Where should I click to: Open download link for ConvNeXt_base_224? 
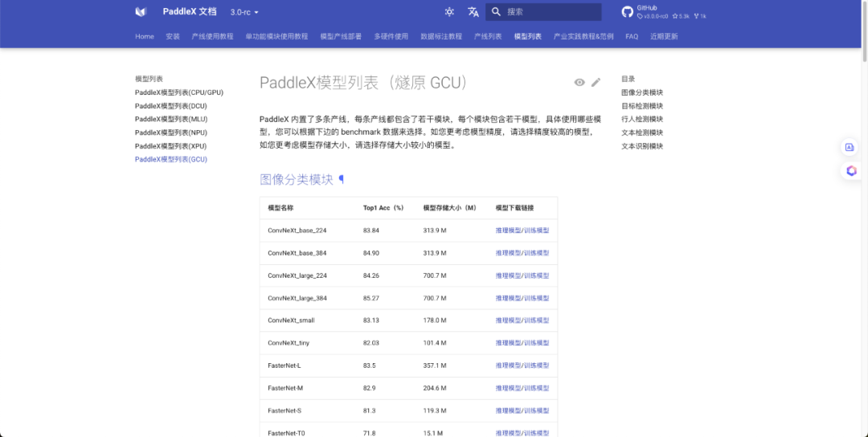coord(522,230)
